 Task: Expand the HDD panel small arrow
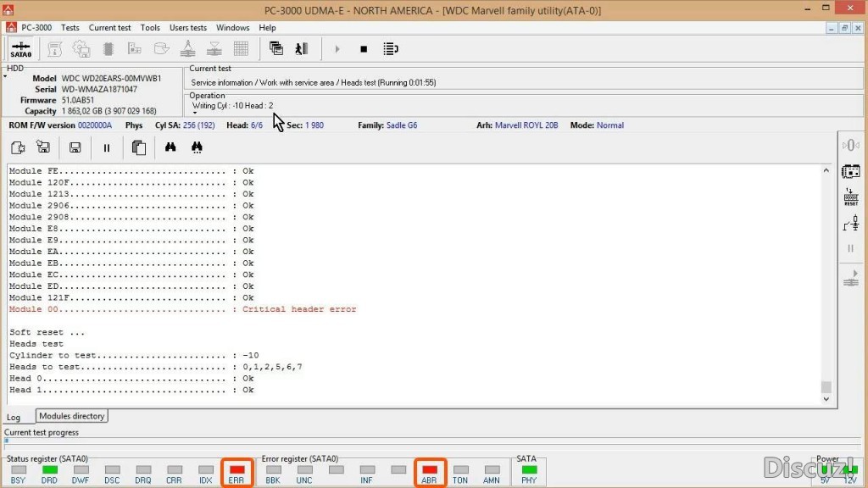pyautogui.click(x=5, y=76)
